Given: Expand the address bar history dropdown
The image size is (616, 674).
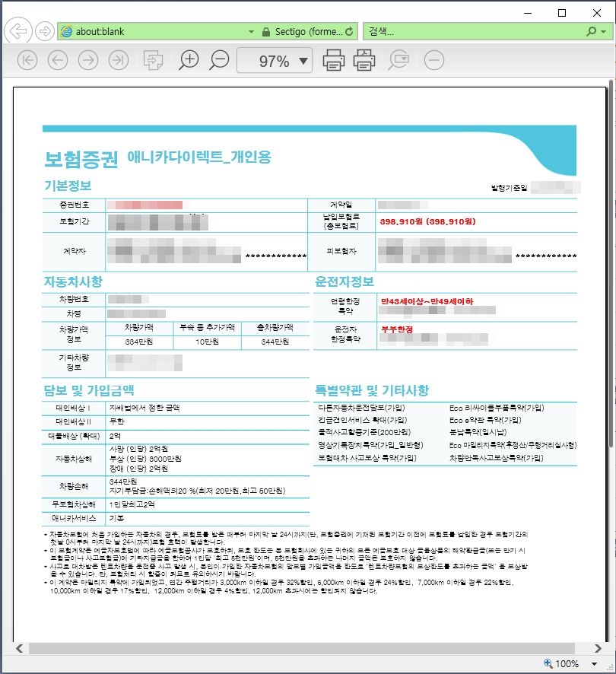Looking at the screenshot, I should 252,32.
